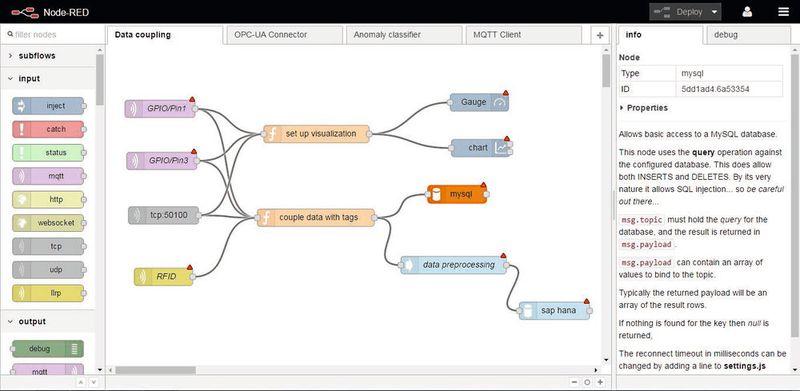Zoom out the canvas with minus button

574,382
